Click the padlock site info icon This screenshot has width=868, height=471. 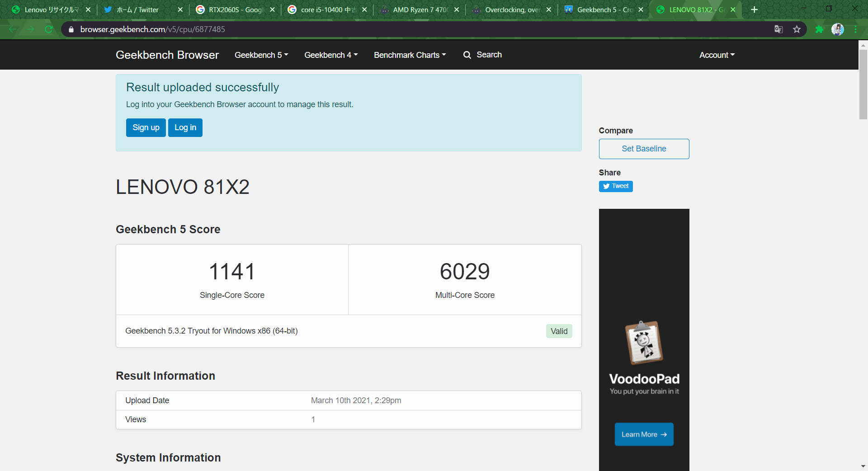click(71, 29)
